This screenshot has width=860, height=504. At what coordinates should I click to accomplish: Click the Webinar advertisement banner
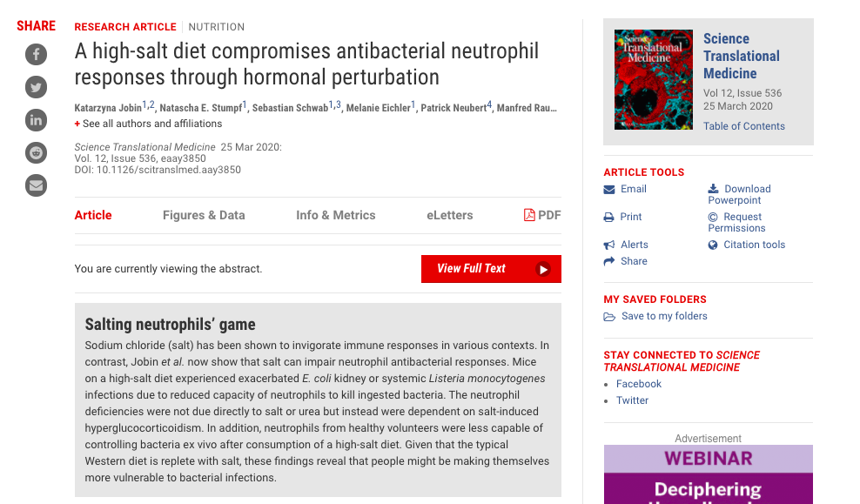coord(709,474)
